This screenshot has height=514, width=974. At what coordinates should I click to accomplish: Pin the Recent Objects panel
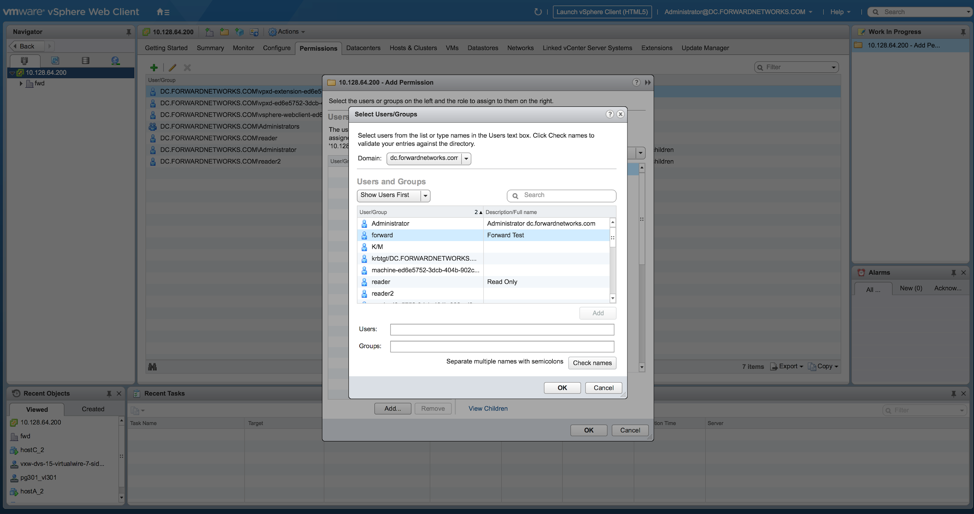(109, 393)
